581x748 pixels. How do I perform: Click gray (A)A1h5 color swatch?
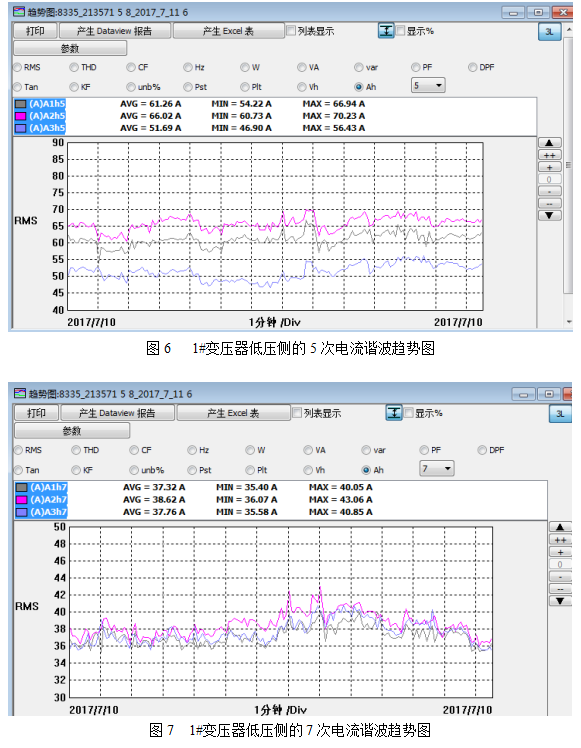[21, 104]
